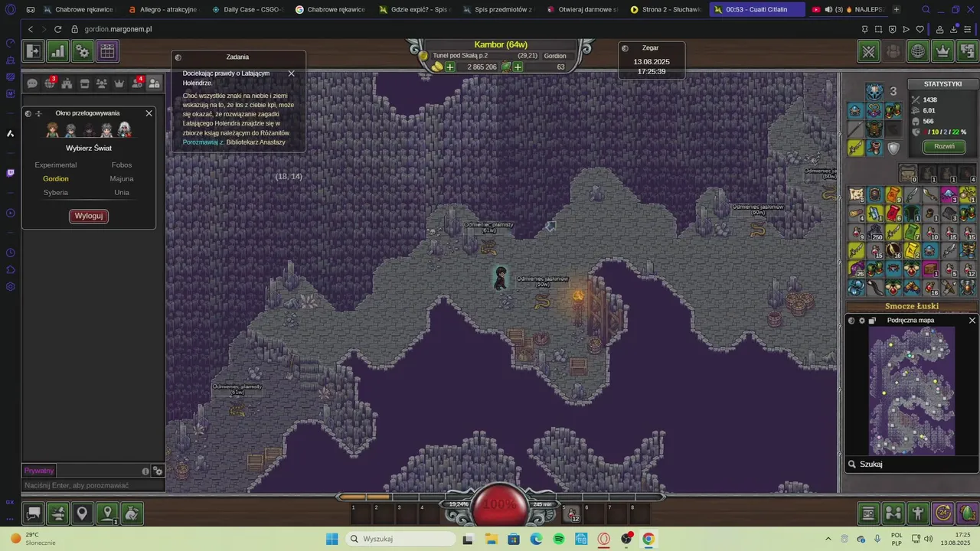Image resolution: width=980 pixels, height=551 pixels.
Task: Select the private lock person tab
Action: [154, 83]
